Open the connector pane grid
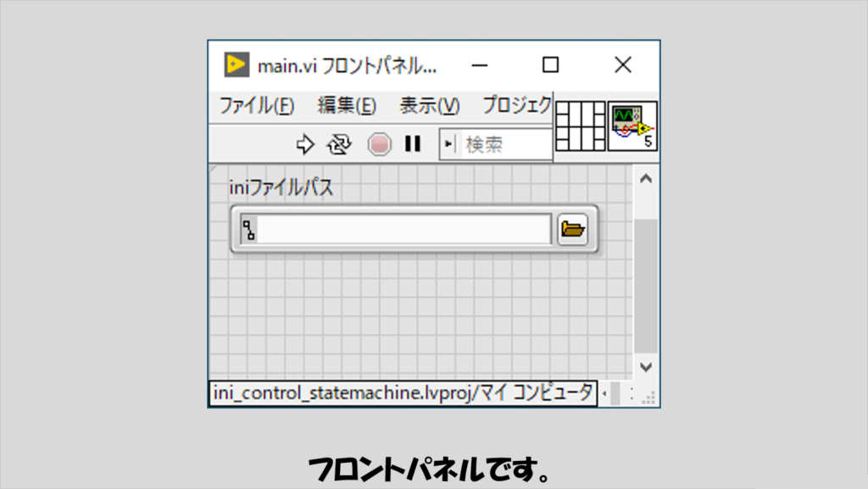 click(x=581, y=125)
